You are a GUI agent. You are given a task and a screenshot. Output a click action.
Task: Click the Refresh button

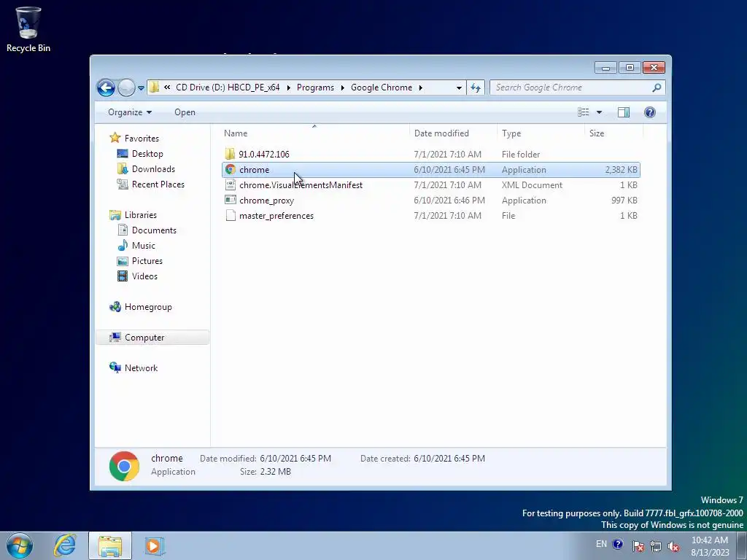point(476,87)
